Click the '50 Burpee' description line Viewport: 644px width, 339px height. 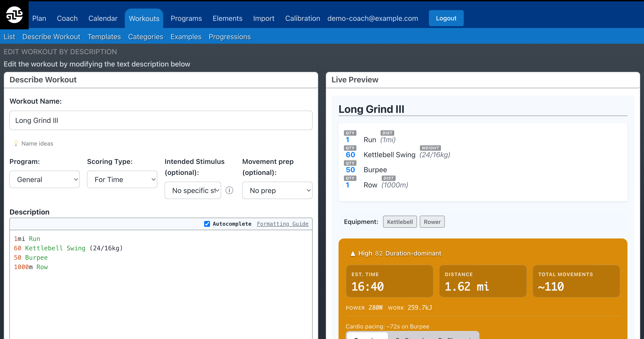click(x=31, y=258)
